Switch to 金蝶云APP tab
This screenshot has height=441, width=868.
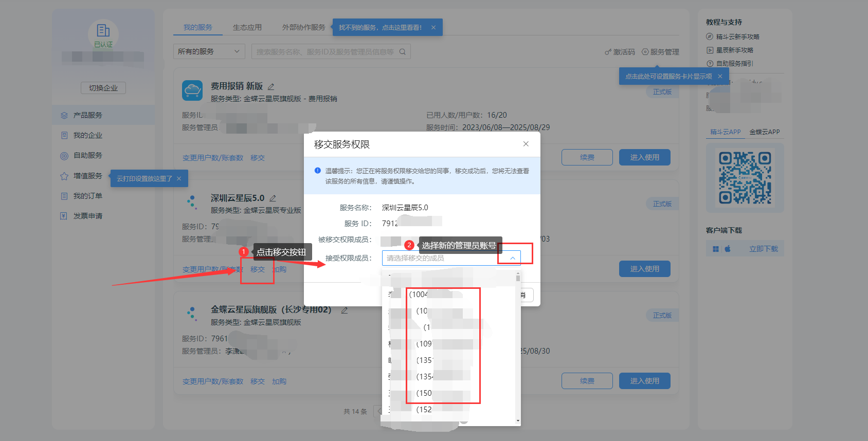point(765,132)
